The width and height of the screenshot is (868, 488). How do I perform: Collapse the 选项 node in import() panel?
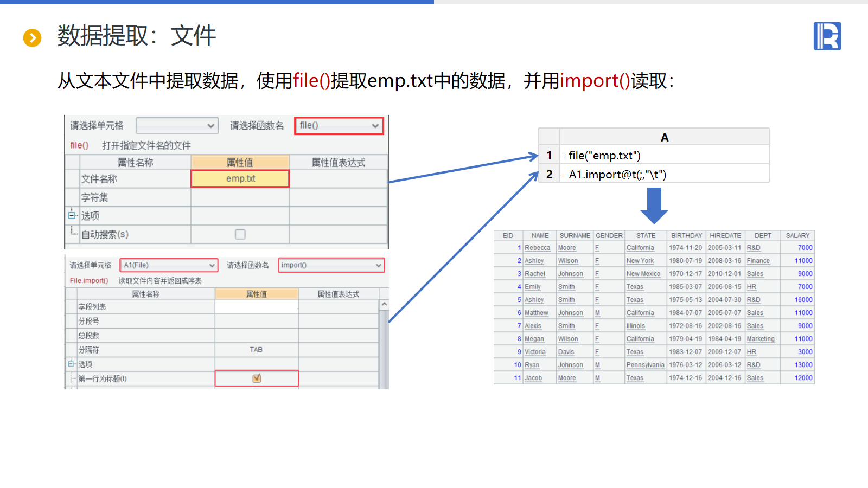[x=71, y=364]
